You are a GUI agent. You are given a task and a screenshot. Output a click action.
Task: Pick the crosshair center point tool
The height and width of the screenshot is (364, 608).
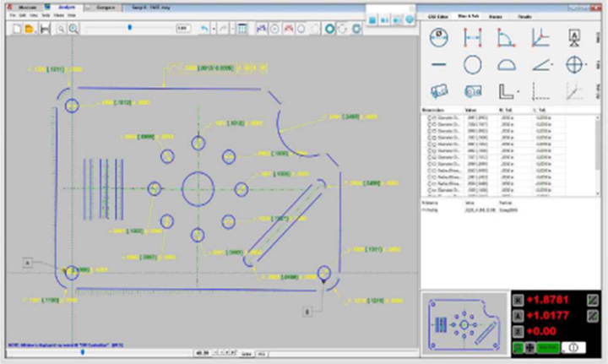coord(574,65)
